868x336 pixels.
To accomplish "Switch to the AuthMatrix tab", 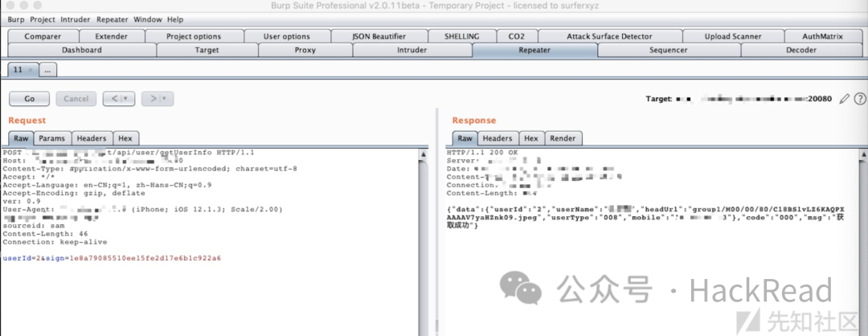I will click(823, 36).
